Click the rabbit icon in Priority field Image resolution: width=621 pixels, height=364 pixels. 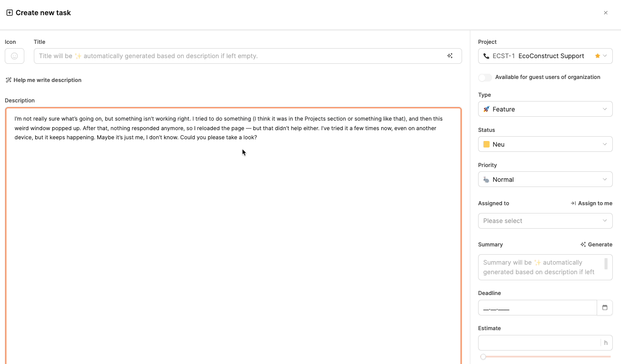[486, 179]
